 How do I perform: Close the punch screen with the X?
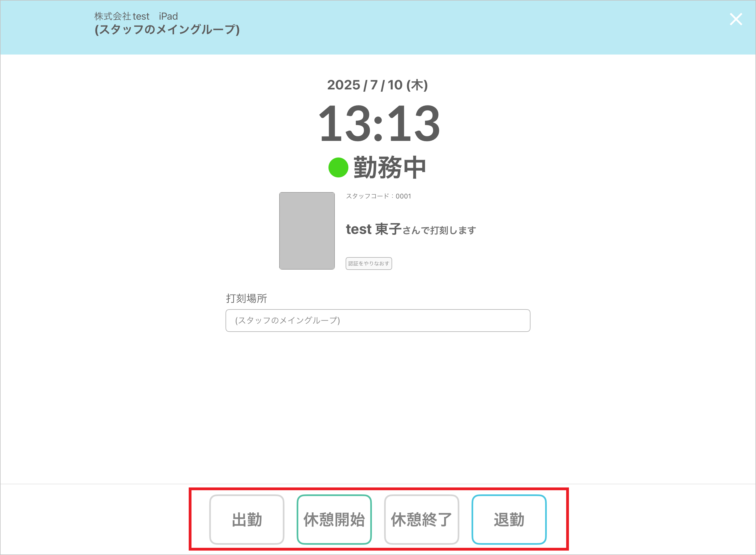pyautogui.click(x=736, y=19)
